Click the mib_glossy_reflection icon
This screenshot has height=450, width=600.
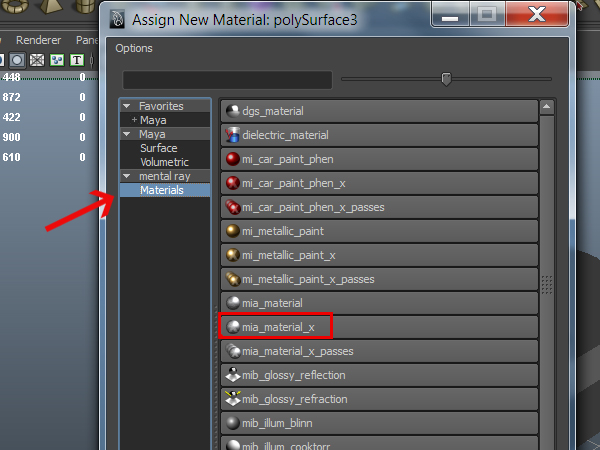[x=233, y=375]
